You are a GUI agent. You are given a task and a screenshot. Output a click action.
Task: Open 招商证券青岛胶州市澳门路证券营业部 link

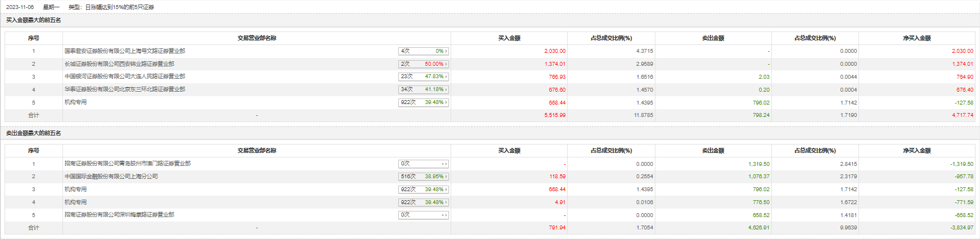(127, 164)
